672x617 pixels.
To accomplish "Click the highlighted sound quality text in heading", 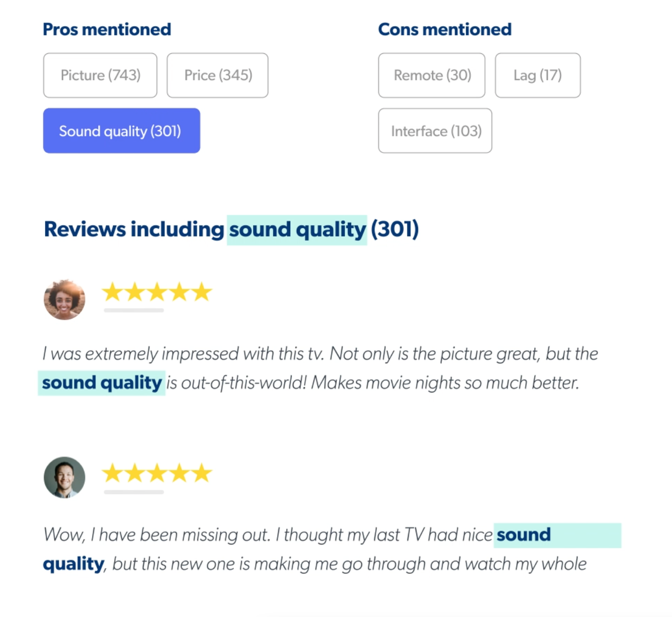I will point(297,229).
